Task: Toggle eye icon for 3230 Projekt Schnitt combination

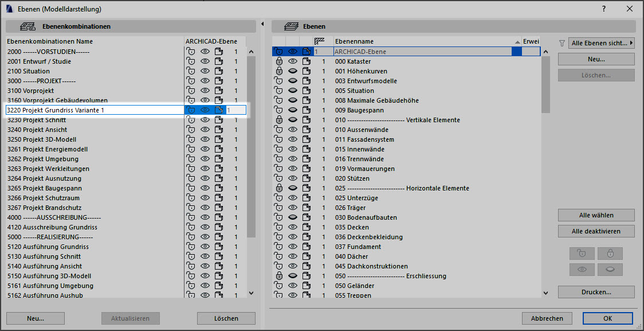Action: 205,120
